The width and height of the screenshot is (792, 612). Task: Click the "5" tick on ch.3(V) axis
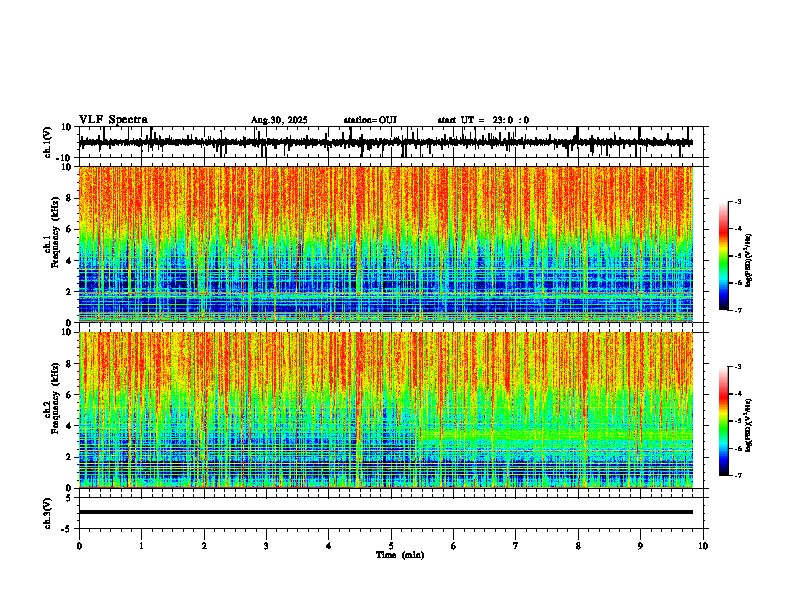69,498
